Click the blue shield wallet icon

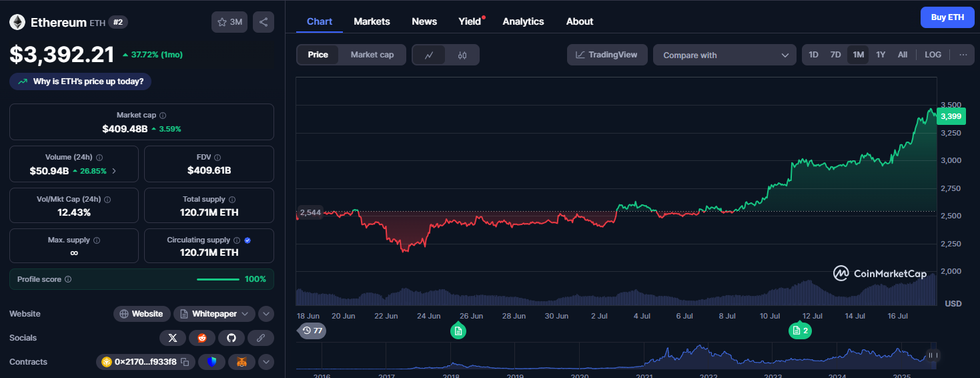(x=212, y=362)
